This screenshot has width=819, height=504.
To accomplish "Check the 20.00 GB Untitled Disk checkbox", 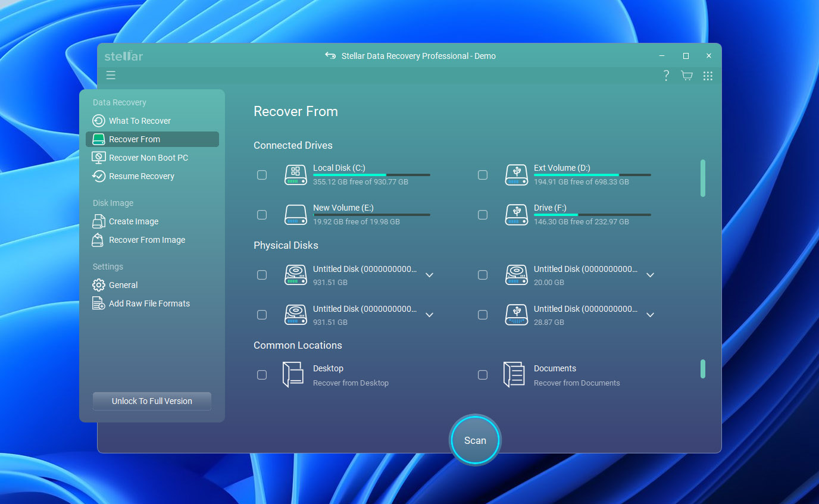I will (x=483, y=275).
